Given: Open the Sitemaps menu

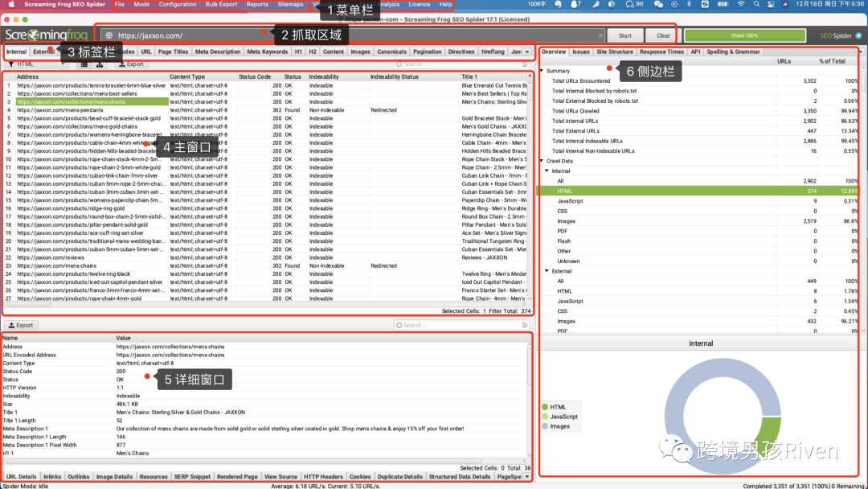Looking at the screenshot, I should coord(291,5).
